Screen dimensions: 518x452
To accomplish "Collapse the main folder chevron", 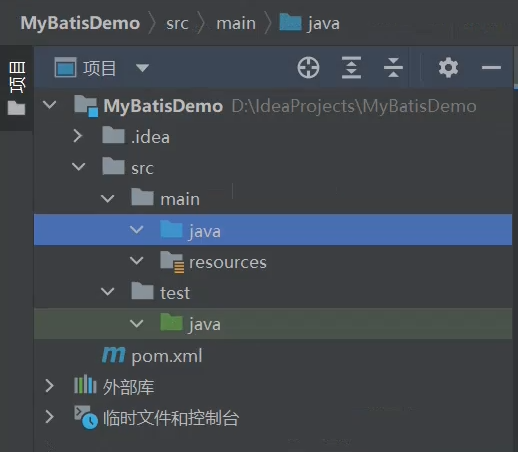I will (x=108, y=198).
